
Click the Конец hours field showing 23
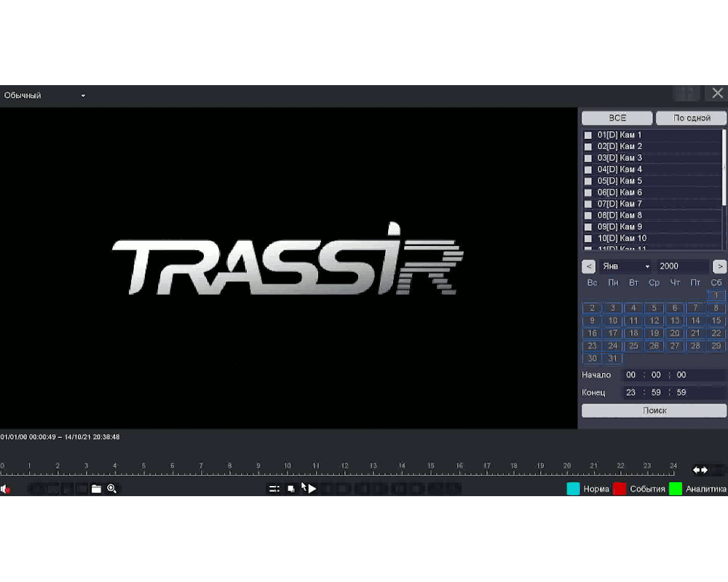(x=630, y=393)
